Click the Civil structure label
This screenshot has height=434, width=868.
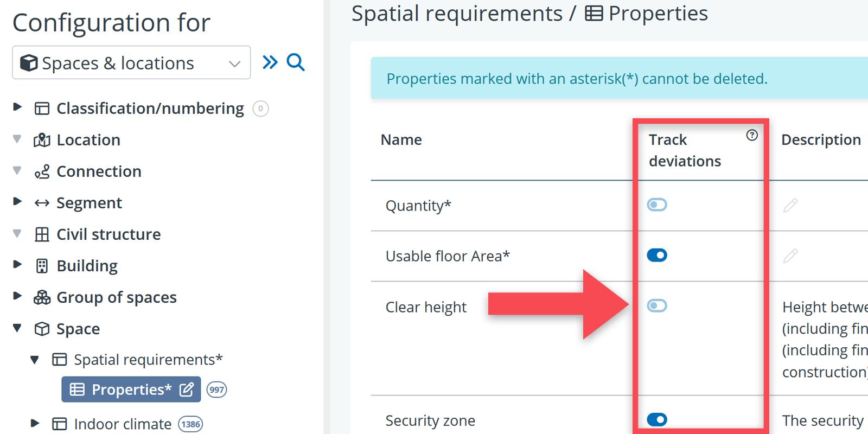108,234
